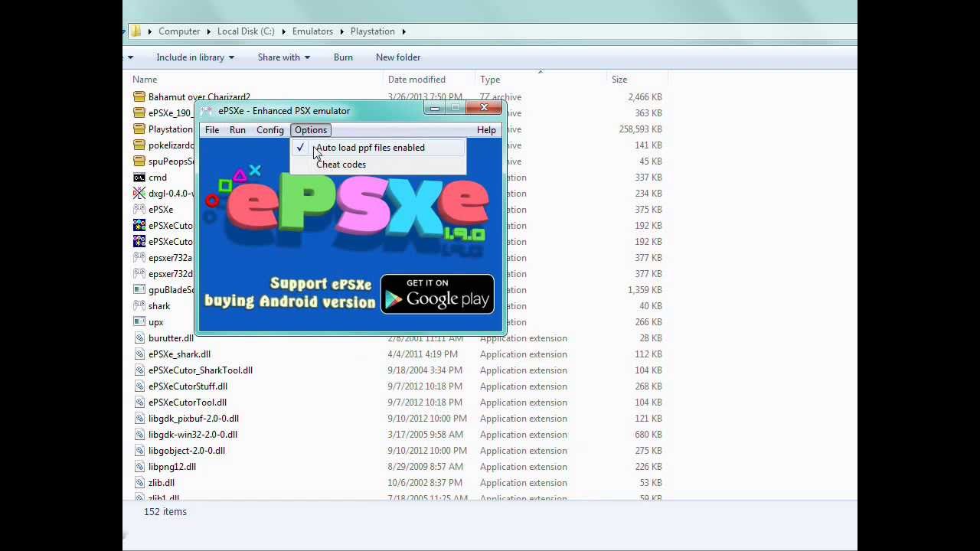Click the folder icon in the address bar
This screenshot has width=980, height=551.
click(x=136, y=31)
